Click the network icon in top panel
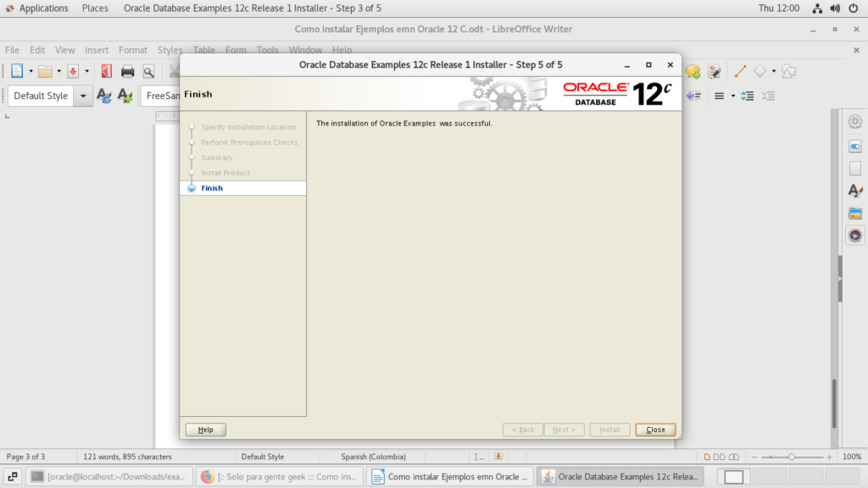 click(817, 8)
